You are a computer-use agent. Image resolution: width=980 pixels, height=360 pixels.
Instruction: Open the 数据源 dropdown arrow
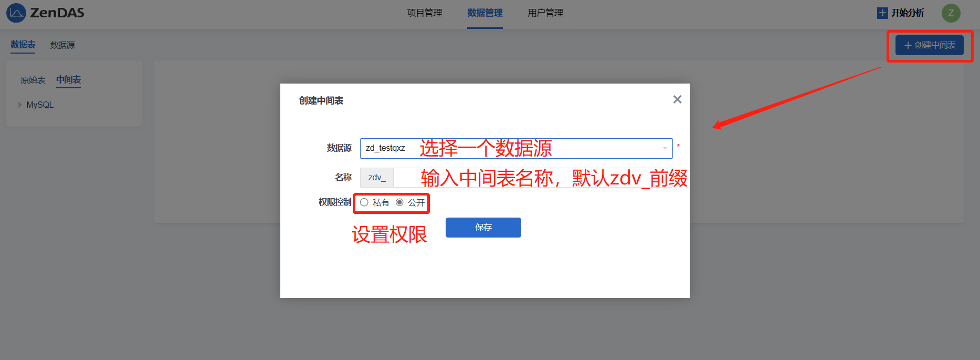pos(665,148)
